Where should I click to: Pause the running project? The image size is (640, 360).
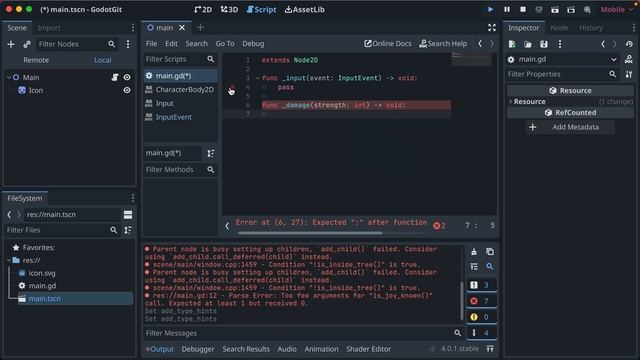pyautogui.click(x=507, y=9)
